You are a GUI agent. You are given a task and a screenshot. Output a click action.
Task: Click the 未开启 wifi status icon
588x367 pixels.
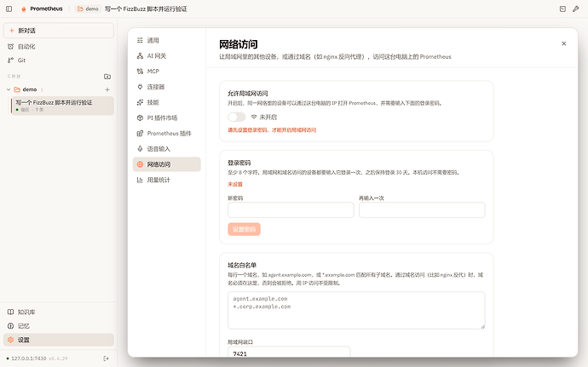254,117
